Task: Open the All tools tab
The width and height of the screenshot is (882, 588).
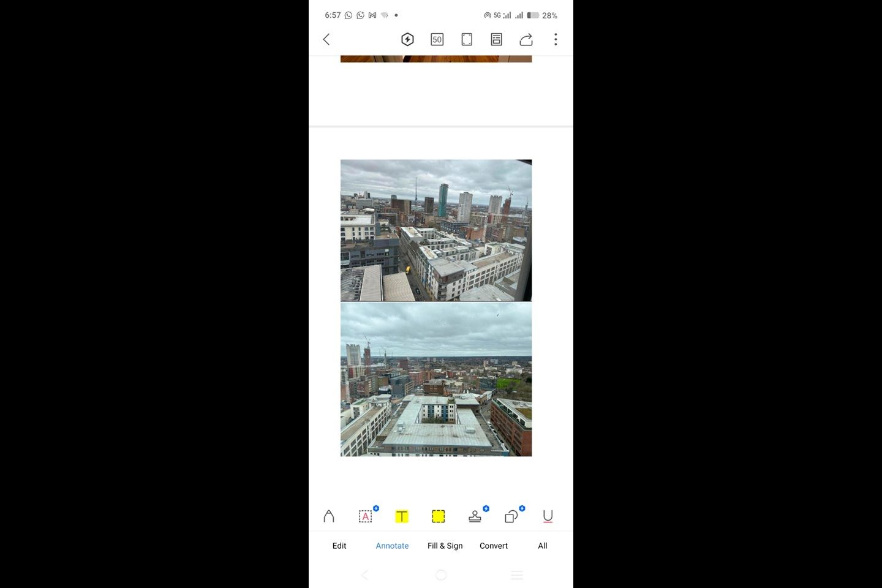Action: 543,546
